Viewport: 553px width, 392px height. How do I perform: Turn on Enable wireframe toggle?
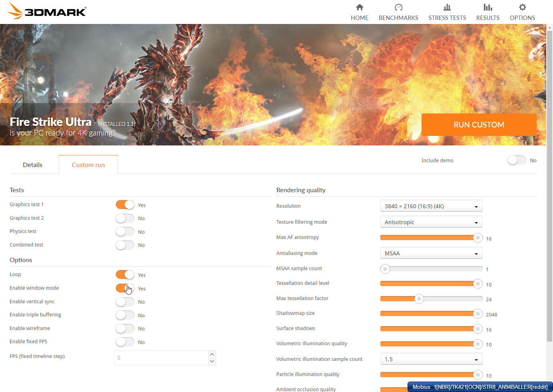(x=125, y=328)
